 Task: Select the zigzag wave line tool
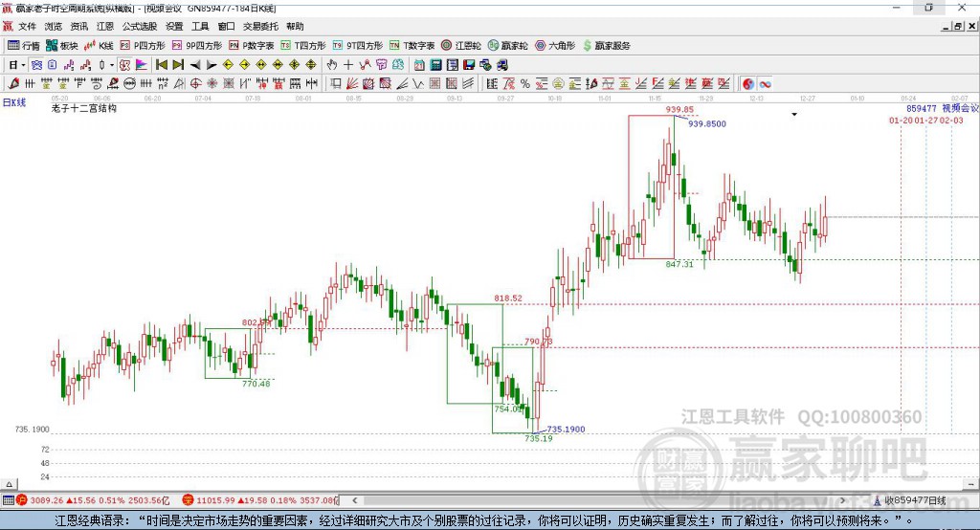[x=418, y=83]
